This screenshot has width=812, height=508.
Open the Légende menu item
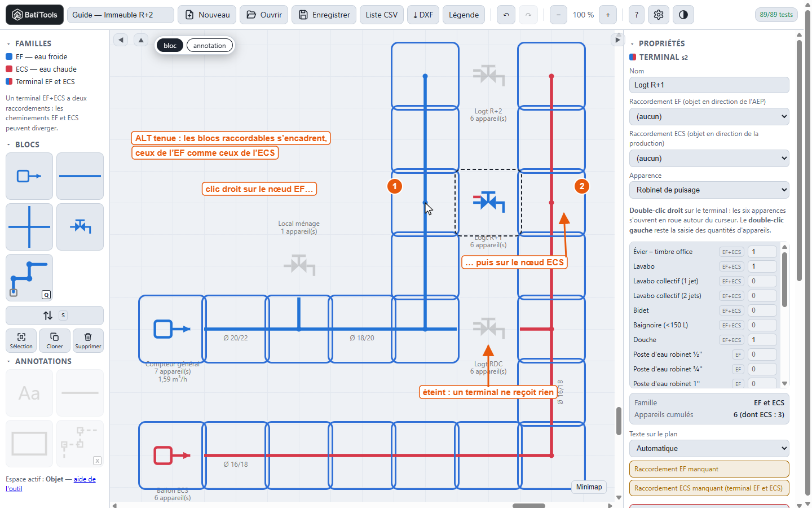click(464, 15)
